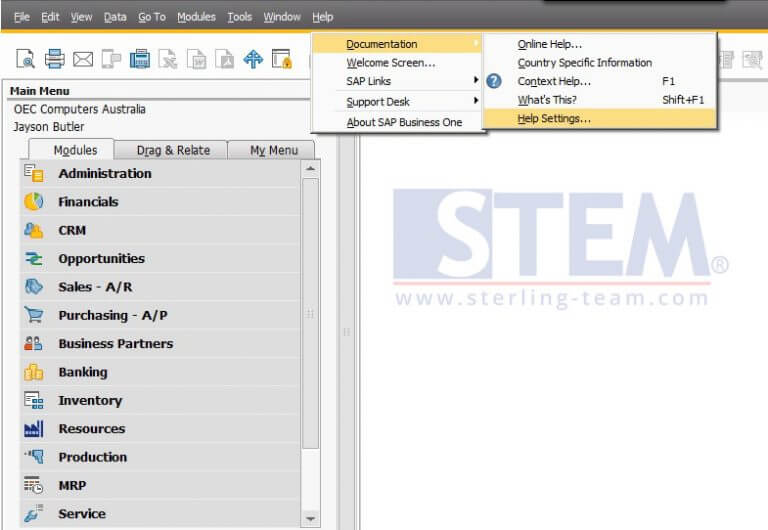Open the Window menu

282,17
